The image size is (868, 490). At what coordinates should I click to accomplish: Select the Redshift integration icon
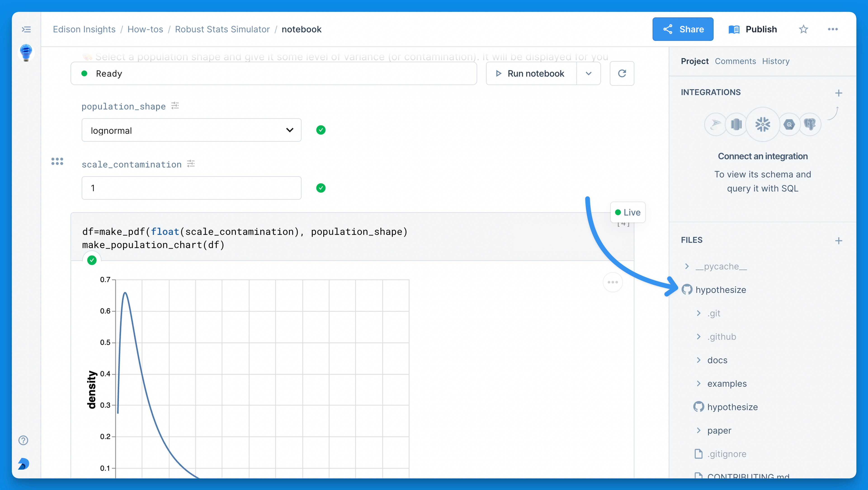point(736,124)
